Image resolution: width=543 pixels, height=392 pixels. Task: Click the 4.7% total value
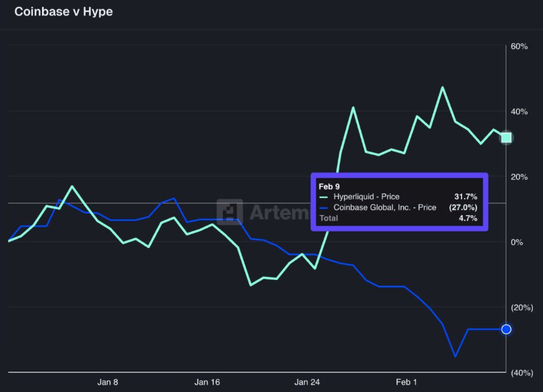(x=468, y=218)
